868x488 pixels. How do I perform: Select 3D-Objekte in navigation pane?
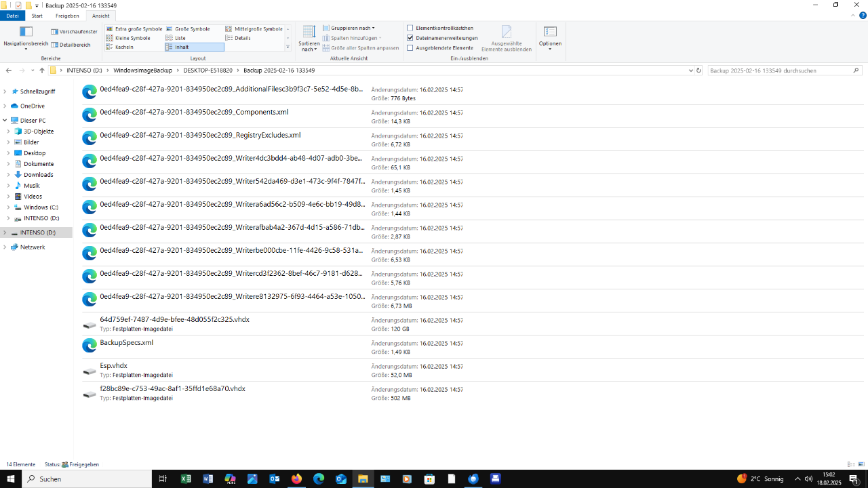(39, 131)
